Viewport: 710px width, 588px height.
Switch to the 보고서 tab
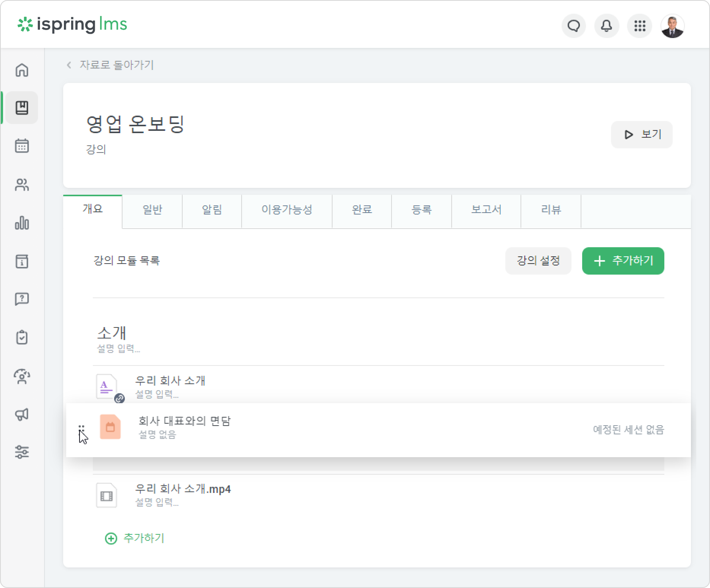click(x=486, y=210)
